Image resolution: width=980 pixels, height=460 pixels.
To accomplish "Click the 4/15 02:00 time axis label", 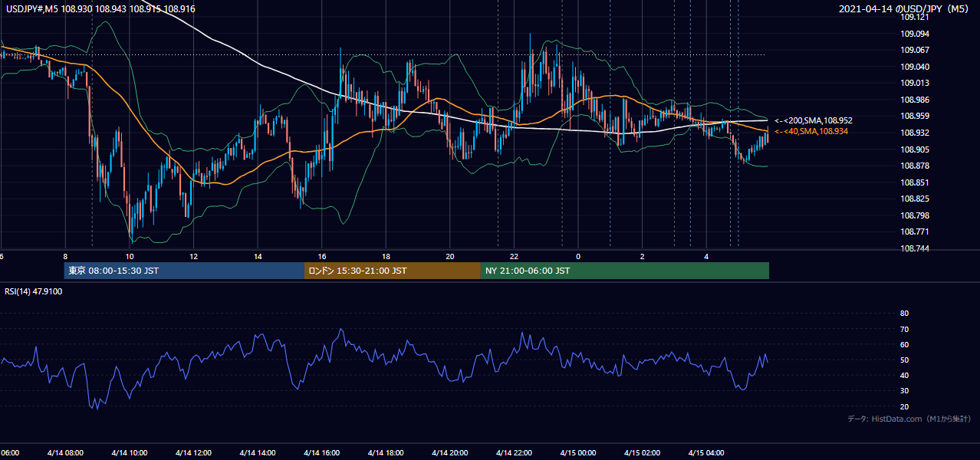I will (x=642, y=452).
